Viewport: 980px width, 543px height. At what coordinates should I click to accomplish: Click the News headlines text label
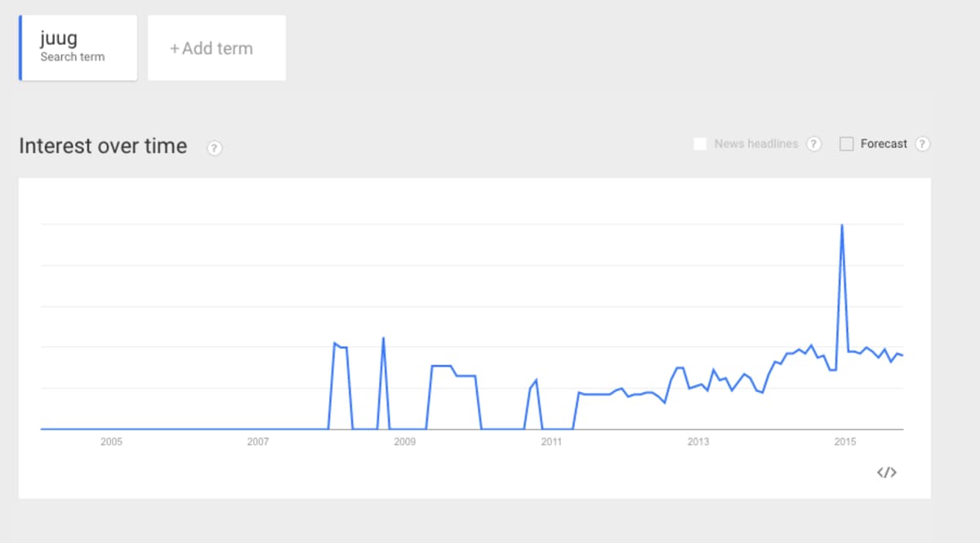pyautogui.click(x=755, y=144)
